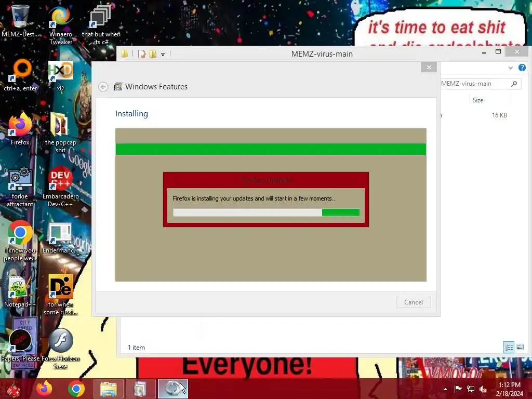The width and height of the screenshot is (532, 399).
Task: Maximize the MEMZ-virus-main window
Action: click(x=498, y=52)
